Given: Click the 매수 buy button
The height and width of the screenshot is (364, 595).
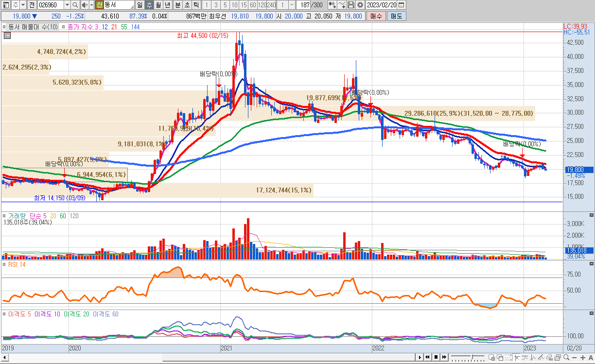Looking at the screenshot, I should coord(376,16).
